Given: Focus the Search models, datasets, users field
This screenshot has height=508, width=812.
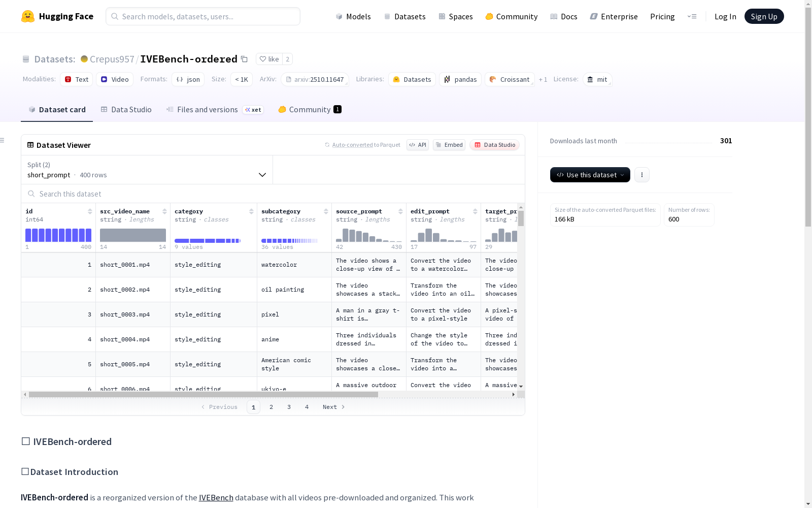Looking at the screenshot, I should 203,16.
